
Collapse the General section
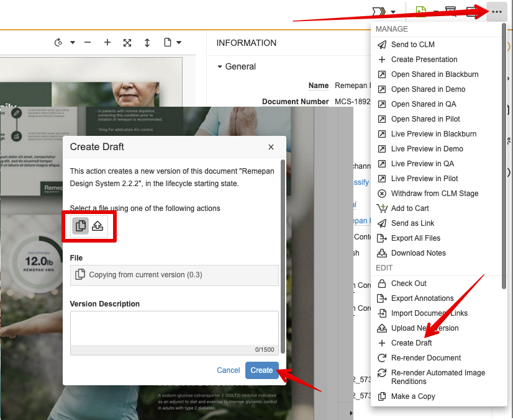[220, 67]
